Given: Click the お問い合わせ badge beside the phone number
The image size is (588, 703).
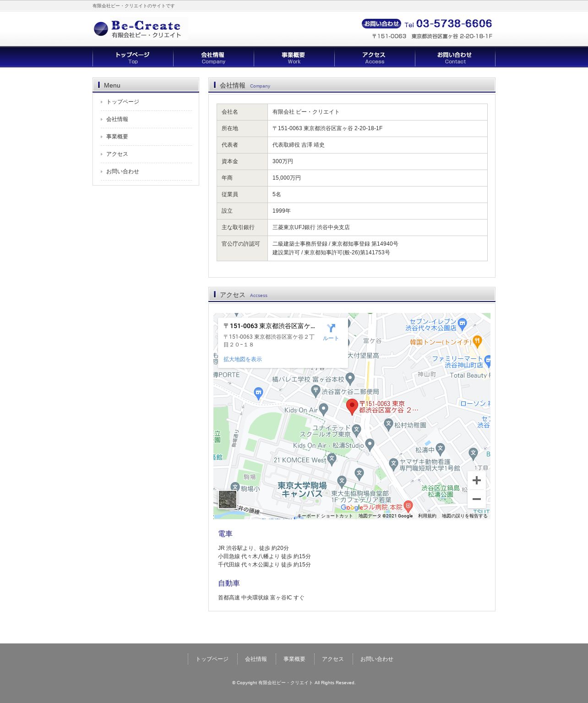Looking at the screenshot, I should [381, 24].
